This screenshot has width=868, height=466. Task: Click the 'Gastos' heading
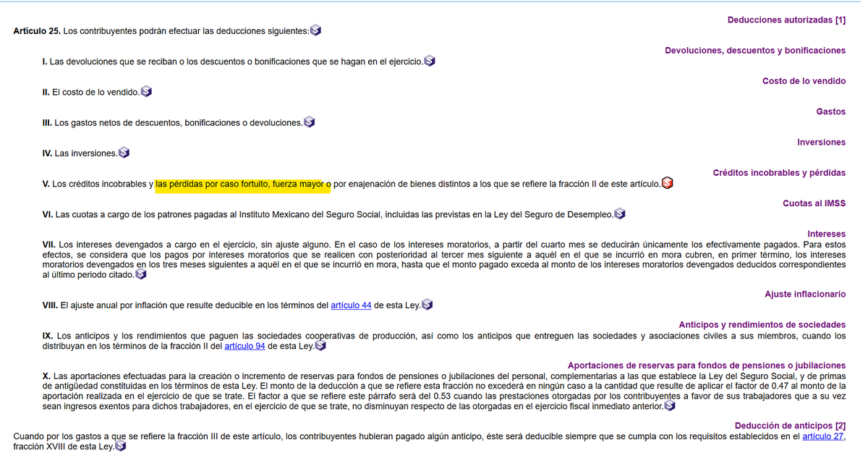830,111
